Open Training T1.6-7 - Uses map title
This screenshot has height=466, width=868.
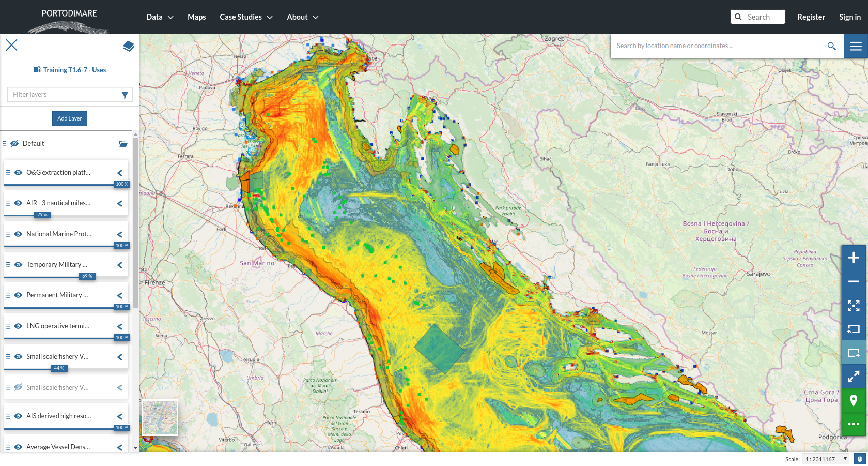[x=74, y=70]
